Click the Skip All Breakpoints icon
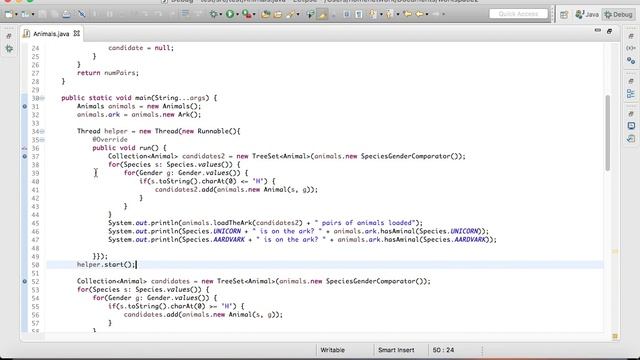 click(82, 14)
